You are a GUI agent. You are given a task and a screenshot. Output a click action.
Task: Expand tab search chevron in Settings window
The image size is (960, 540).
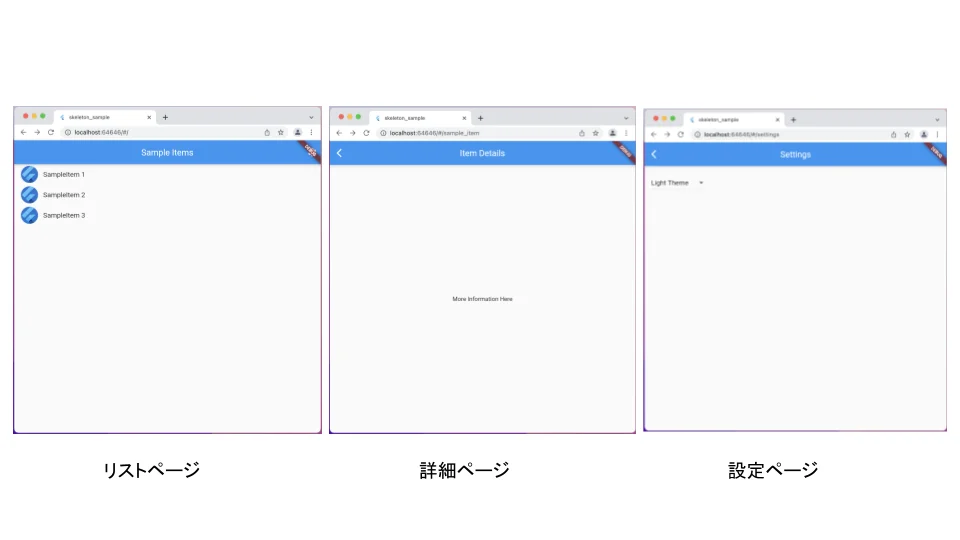click(x=937, y=119)
